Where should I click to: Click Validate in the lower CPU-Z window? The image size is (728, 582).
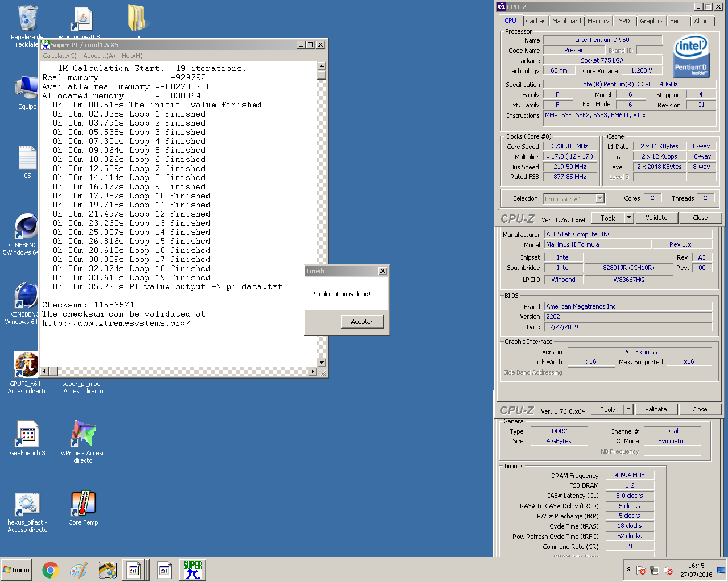pos(656,409)
